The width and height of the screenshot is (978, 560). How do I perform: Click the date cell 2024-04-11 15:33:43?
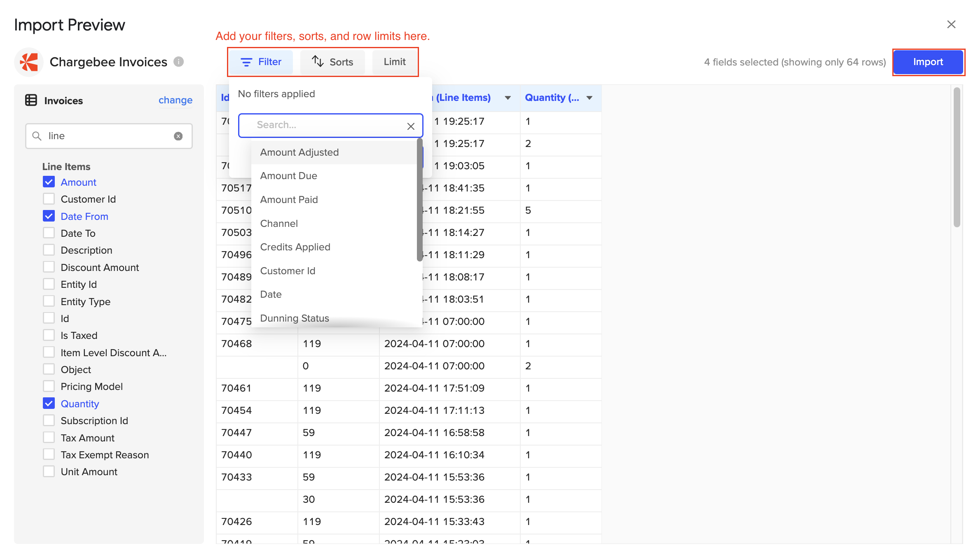[x=449, y=522]
